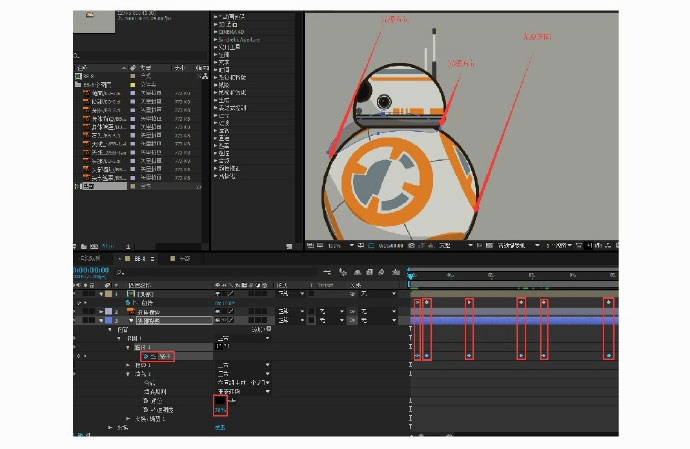Viewport: 690px width, 449px height.
Task: Click the timeline layer search field
Action: [x=216, y=273]
